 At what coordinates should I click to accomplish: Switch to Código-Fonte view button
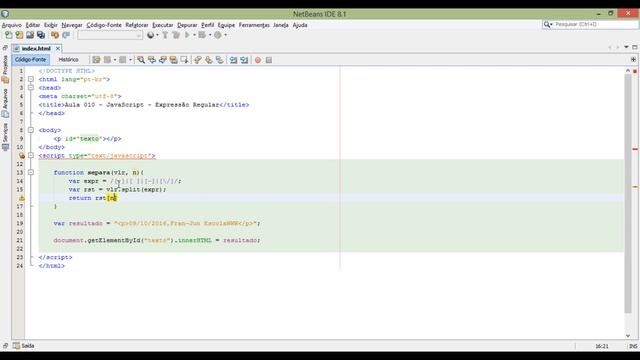(31, 60)
